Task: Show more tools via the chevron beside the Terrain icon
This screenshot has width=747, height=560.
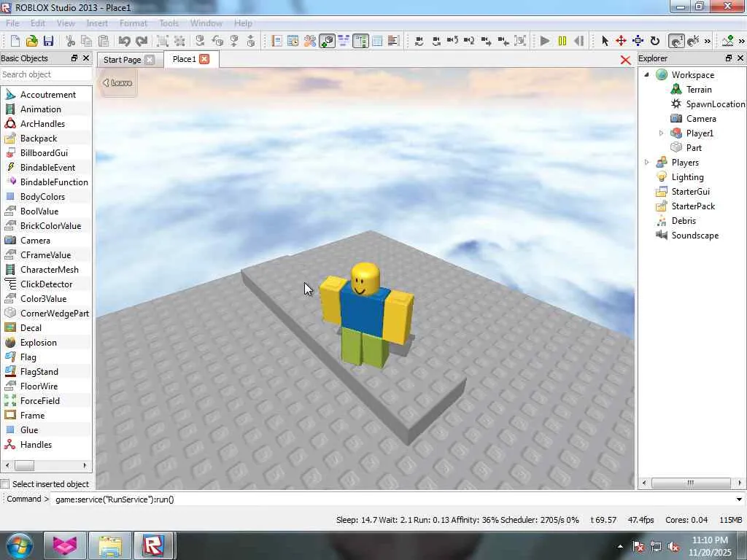Action: pos(741,42)
